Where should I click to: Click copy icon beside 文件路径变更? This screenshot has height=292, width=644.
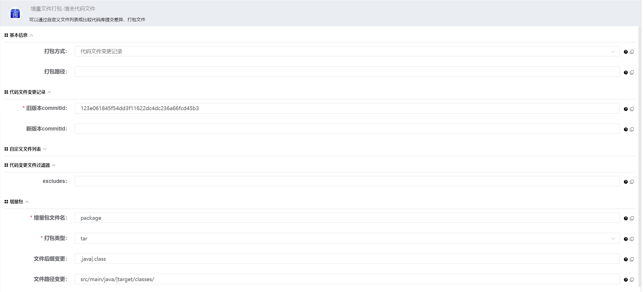632,280
